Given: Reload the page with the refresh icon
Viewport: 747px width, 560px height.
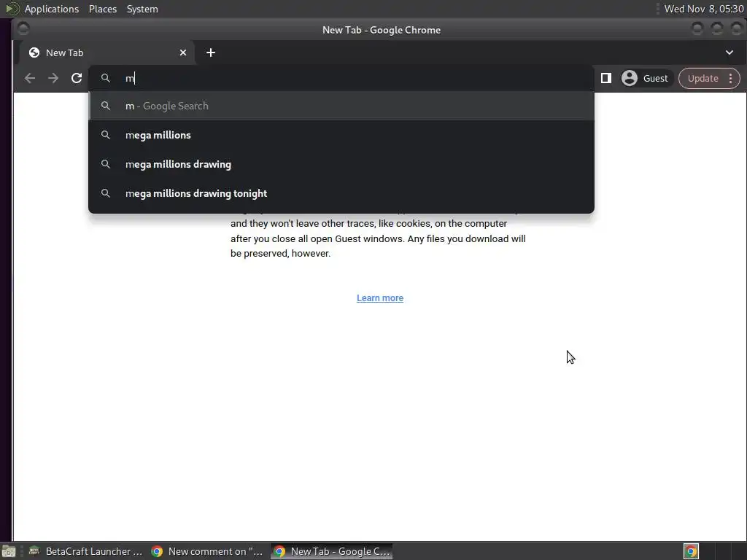Looking at the screenshot, I should pyautogui.click(x=76, y=78).
